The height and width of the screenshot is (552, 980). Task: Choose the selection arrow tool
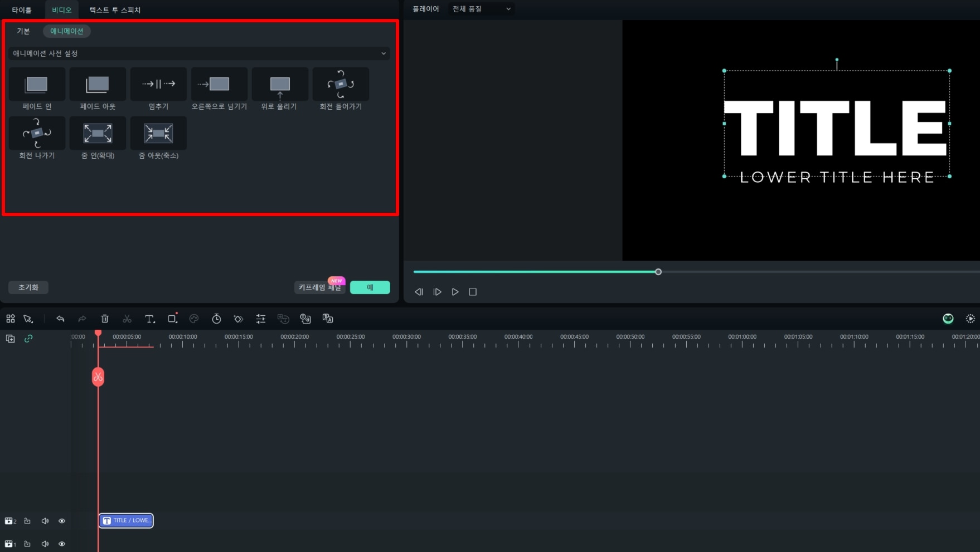click(28, 319)
